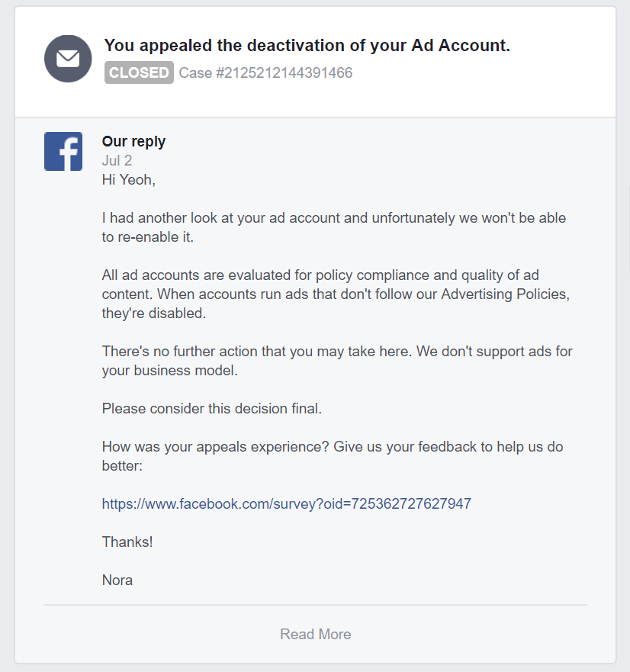Click the envelope message icon
Screen dimensions: 630x672
(68, 59)
